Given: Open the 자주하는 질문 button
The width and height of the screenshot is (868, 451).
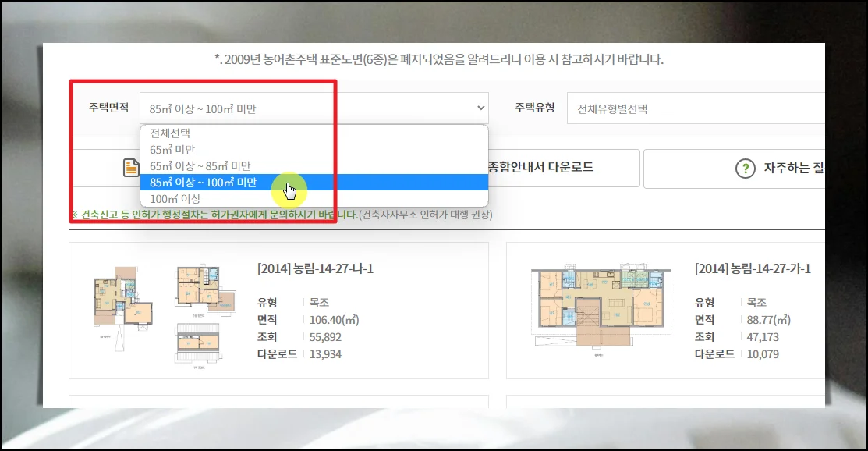Looking at the screenshot, I should [792, 168].
